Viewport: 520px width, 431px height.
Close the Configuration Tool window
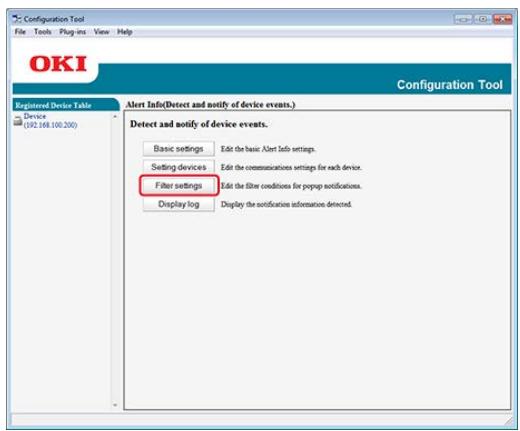coord(502,19)
